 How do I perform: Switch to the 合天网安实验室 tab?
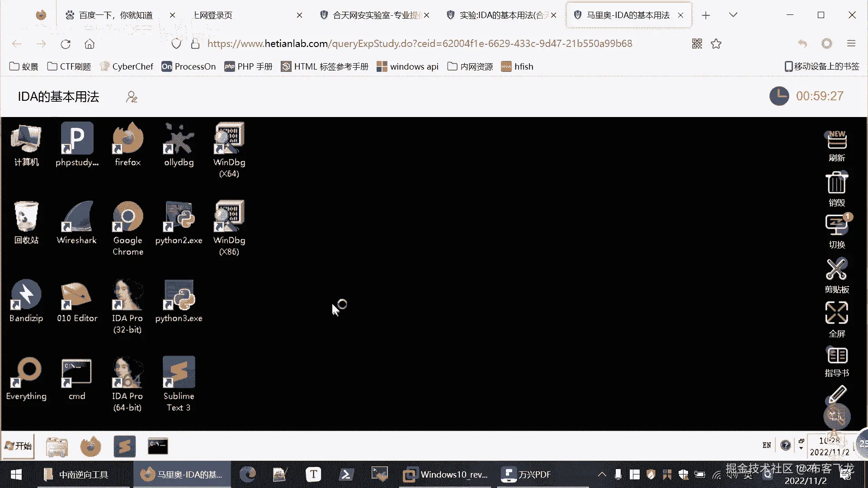coord(375,15)
